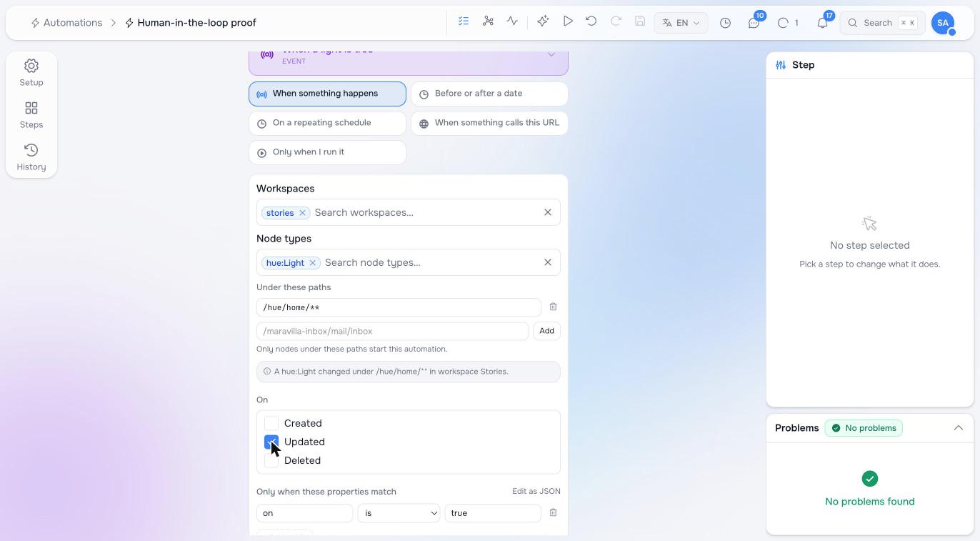Select 'Before or after a date' trigger
Image resolution: width=980 pixels, height=541 pixels.
pos(489,94)
